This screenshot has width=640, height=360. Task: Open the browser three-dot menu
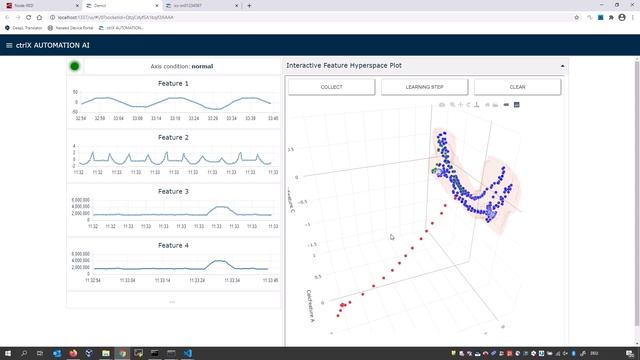click(x=633, y=18)
